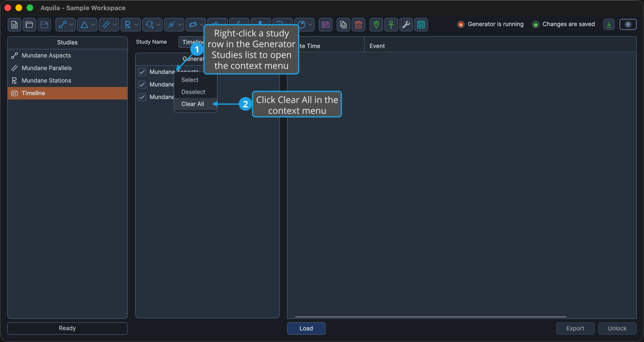Toggle light theme with the sun icon
Viewport: 644px width, 342px height.
[x=628, y=24]
